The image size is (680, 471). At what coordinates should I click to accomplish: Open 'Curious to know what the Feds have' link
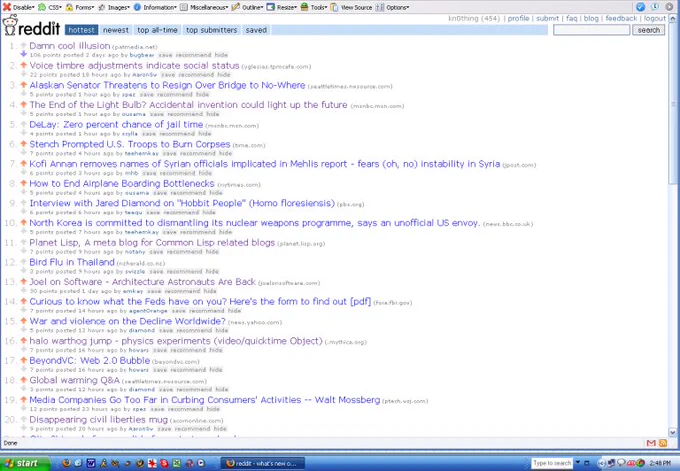pyautogui.click(x=200, y=301)
